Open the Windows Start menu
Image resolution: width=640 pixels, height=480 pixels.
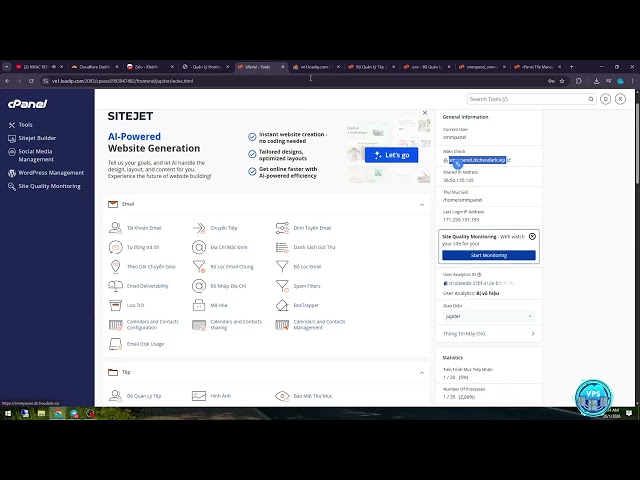[x=7, y=413]
